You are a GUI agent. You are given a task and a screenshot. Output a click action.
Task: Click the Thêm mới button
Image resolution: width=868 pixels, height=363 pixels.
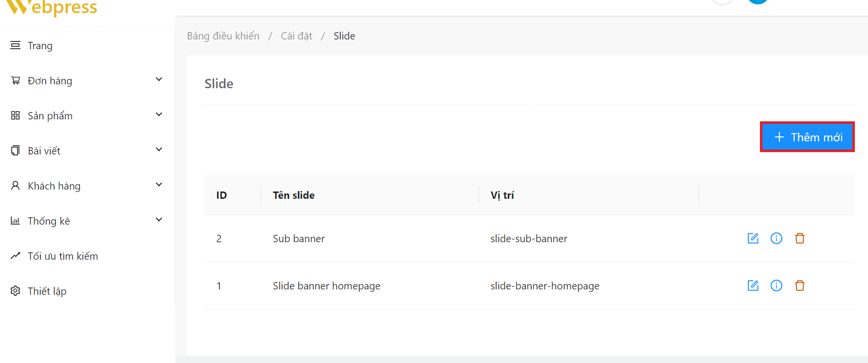pos(807,137)
